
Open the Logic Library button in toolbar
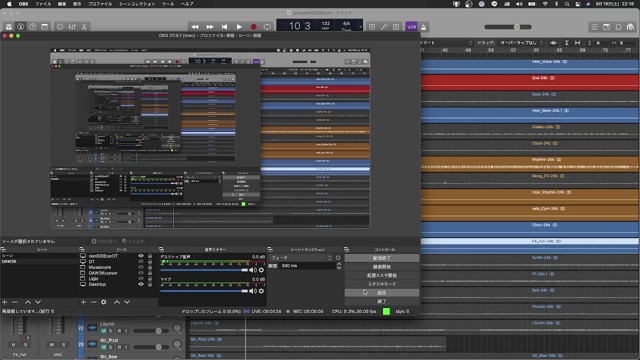[9, 27]
